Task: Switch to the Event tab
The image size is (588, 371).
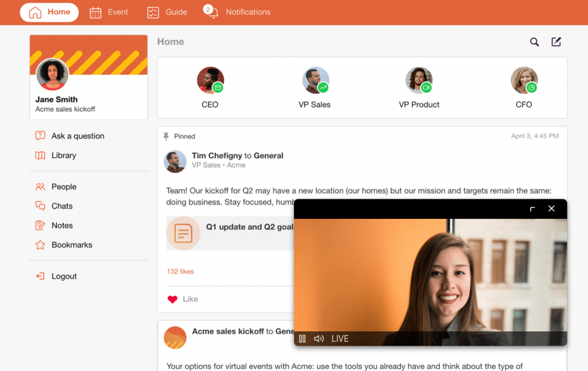Action: coord(109,11)
